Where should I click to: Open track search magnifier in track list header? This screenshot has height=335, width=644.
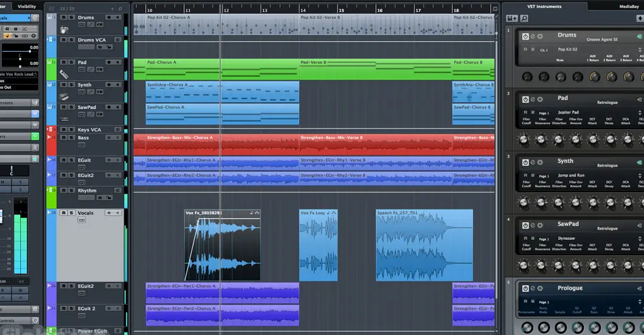tap(120, 8)
